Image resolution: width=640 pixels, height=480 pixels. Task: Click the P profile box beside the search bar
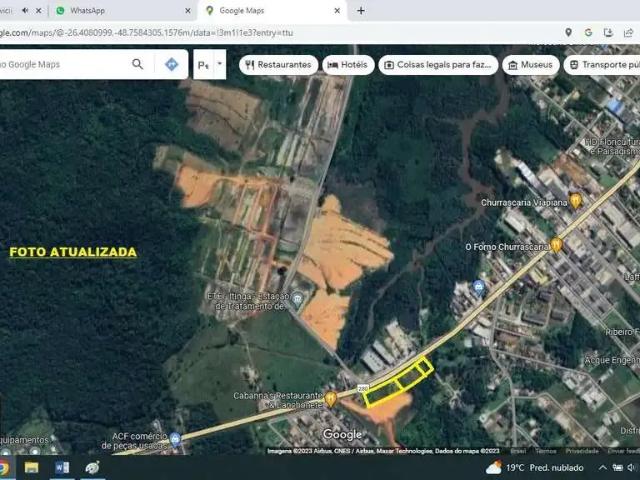click(203, 64)
